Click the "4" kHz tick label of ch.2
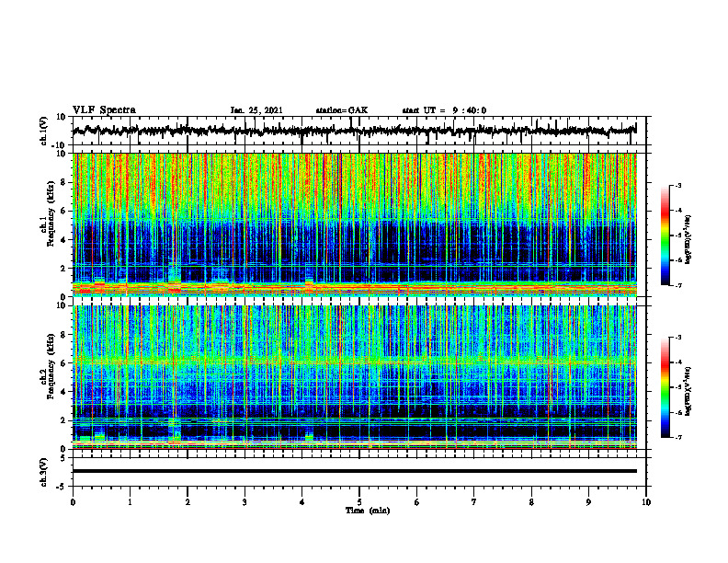The image size is (728, 563). coord(63,393)
